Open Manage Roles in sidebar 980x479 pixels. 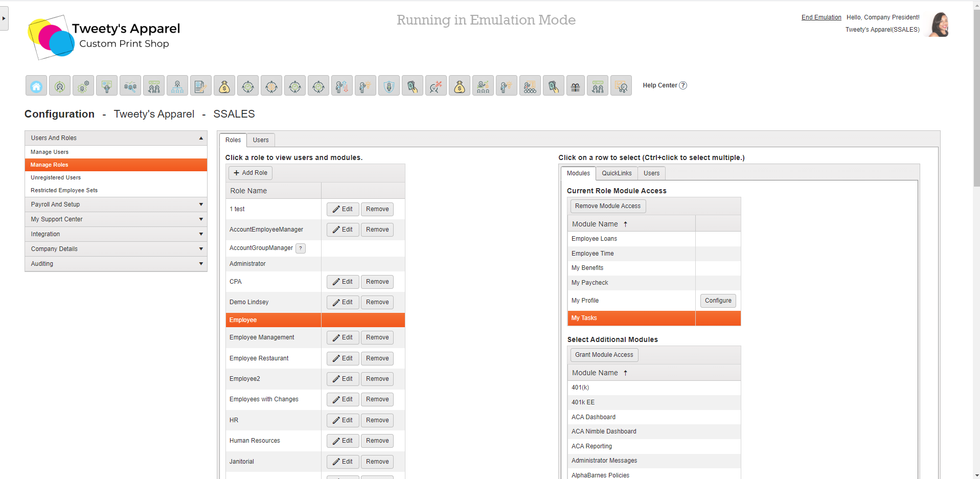[116, 165]
